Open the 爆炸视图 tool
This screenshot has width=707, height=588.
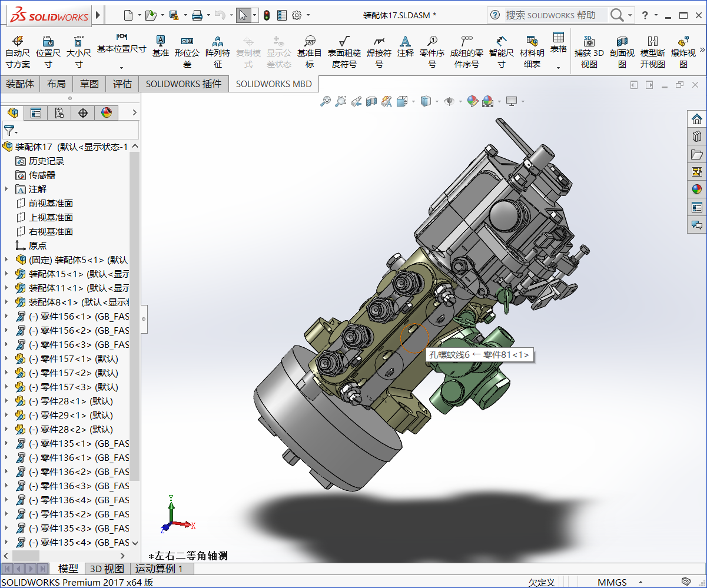pos(683,51)
